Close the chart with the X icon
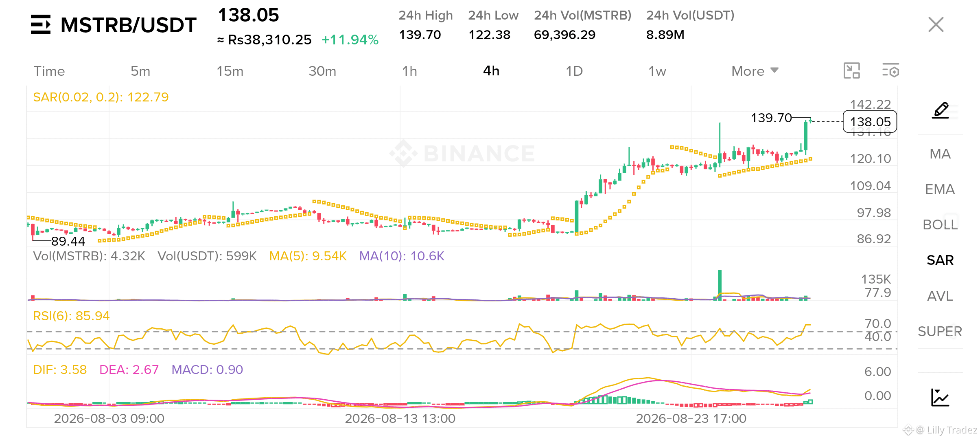The image size is (980, 440). (x=936, y=24)
